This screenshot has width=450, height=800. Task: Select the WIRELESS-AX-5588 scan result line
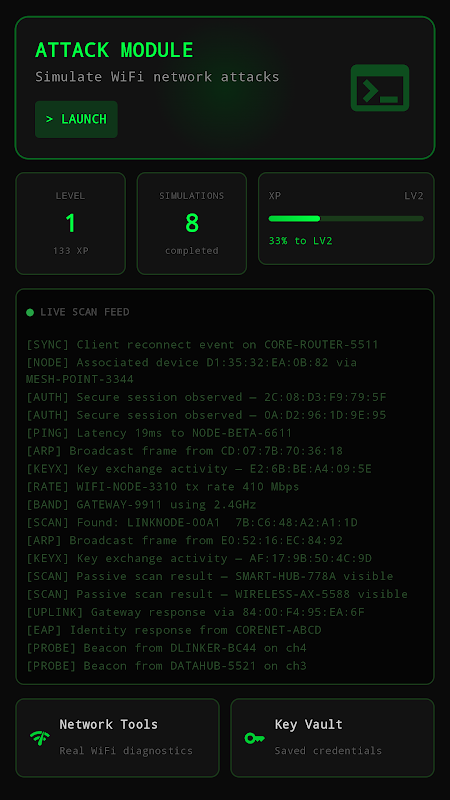[x=217, y=594]
